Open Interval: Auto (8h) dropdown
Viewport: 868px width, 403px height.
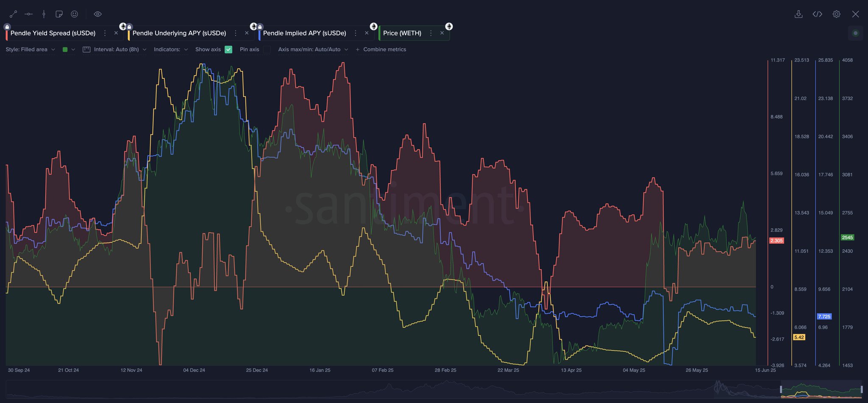coord(120,50)
